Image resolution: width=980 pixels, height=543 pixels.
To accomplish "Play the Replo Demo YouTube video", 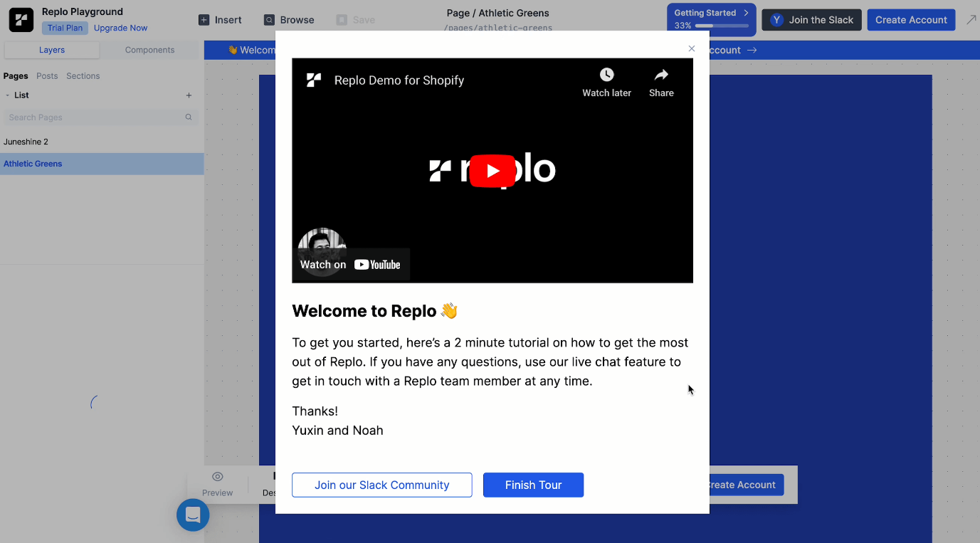I will (x=492, y=171).
